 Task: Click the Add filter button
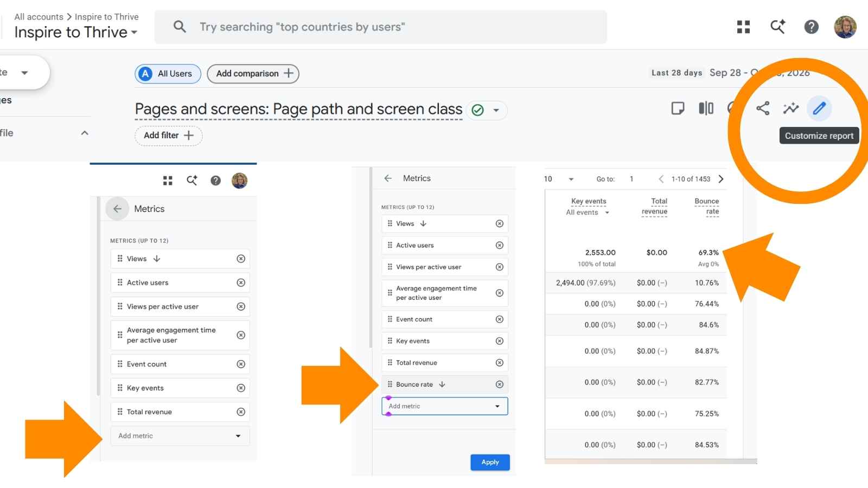[x=169, y=136]
